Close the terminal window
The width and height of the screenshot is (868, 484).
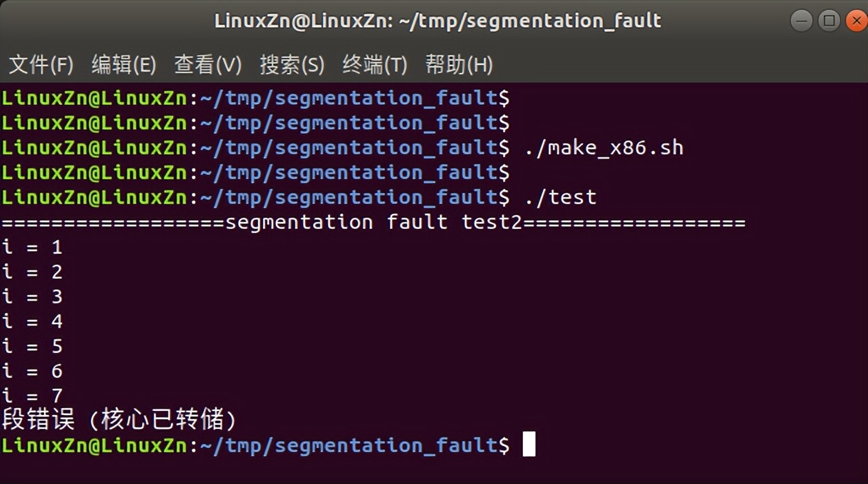854,21
